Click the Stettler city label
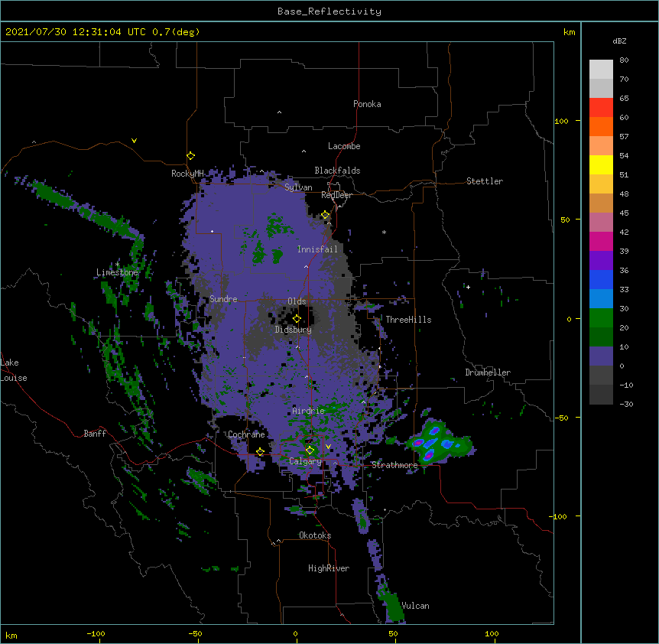The image size is (659, 644). coord(485,181)
